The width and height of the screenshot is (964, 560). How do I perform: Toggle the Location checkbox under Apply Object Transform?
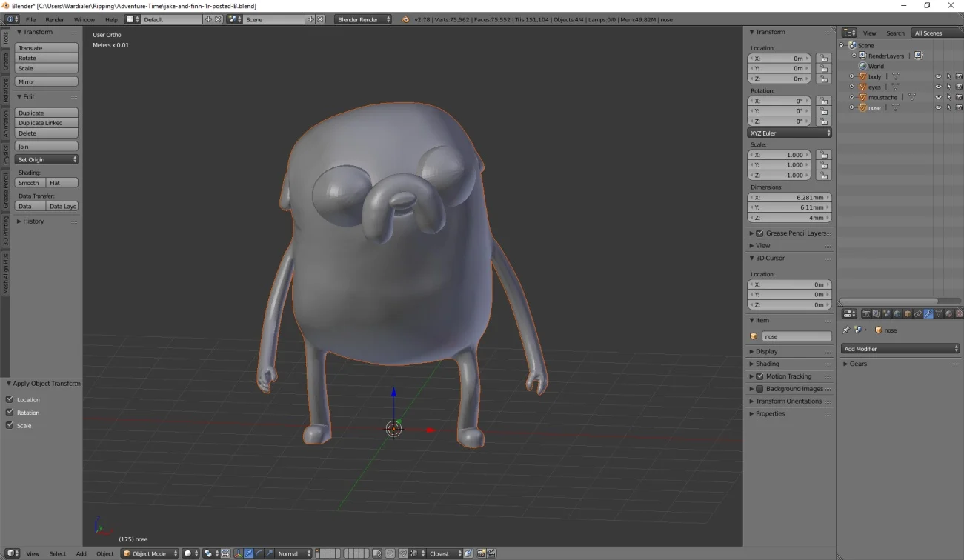tap(10, 399)
